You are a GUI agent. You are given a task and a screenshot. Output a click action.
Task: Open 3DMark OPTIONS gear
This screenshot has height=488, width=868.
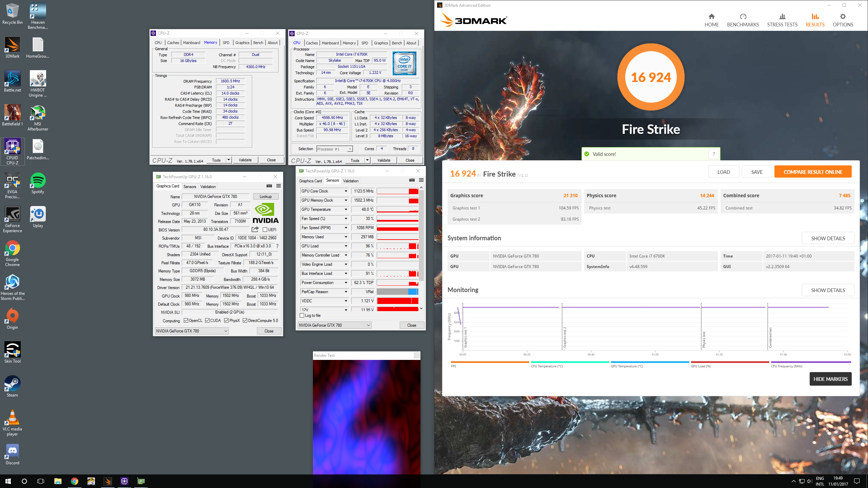843,20
